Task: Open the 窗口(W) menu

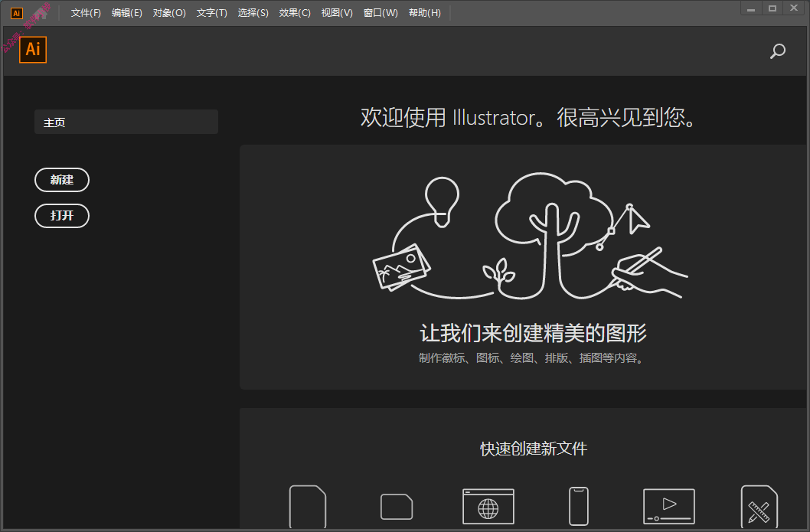Action: tap(381, 13)
